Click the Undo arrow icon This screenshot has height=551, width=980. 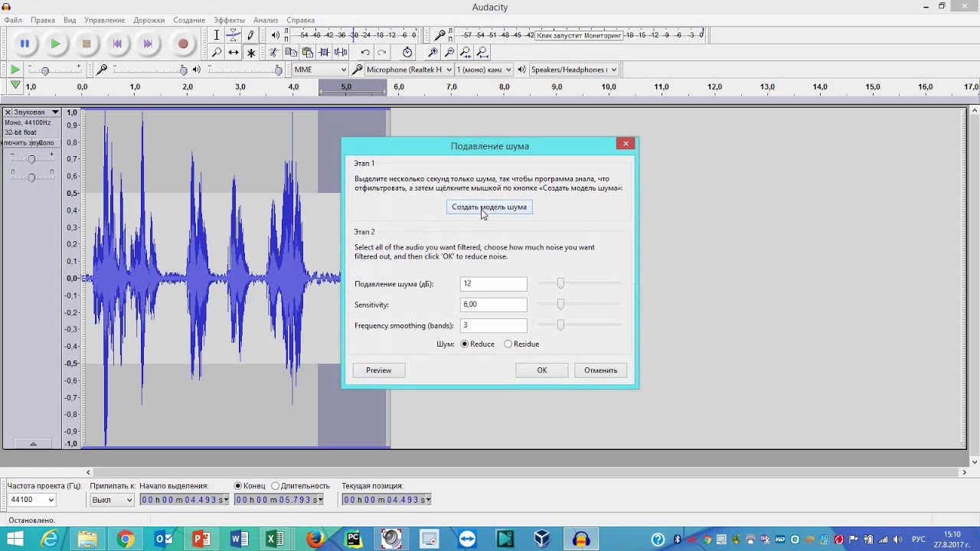coord(365,53)
